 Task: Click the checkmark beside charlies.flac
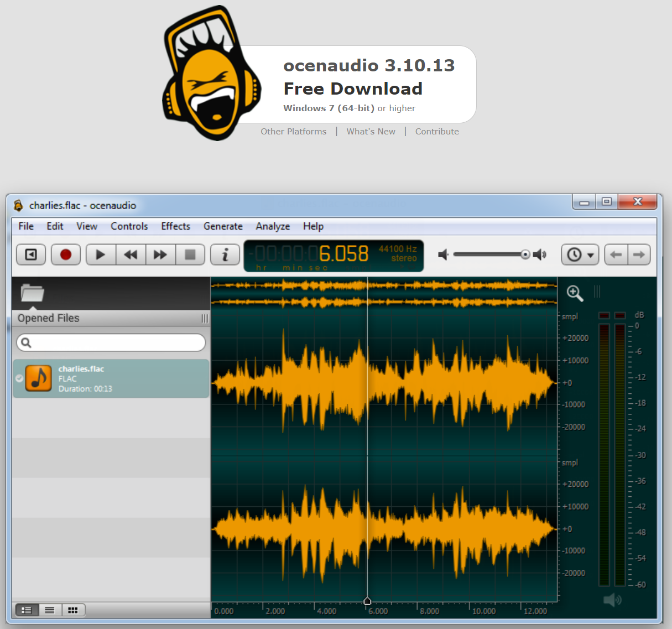click(19, 378)
